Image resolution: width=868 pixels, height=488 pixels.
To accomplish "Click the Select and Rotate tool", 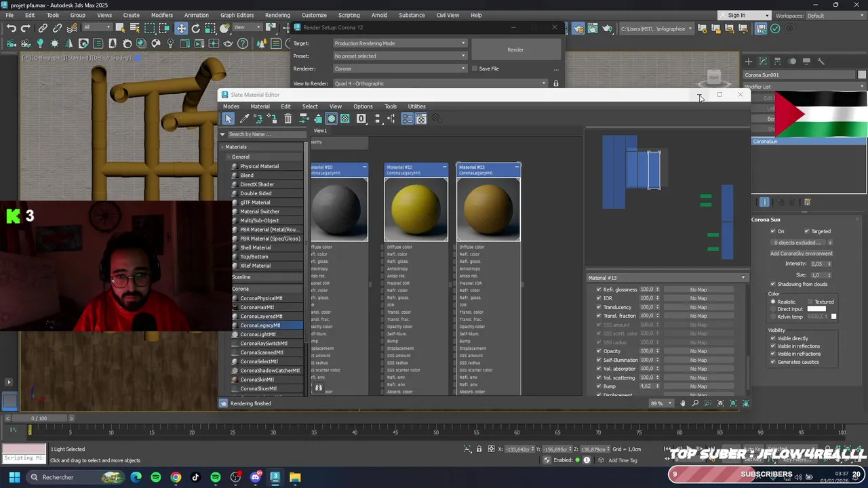I will tap(196, 28).
